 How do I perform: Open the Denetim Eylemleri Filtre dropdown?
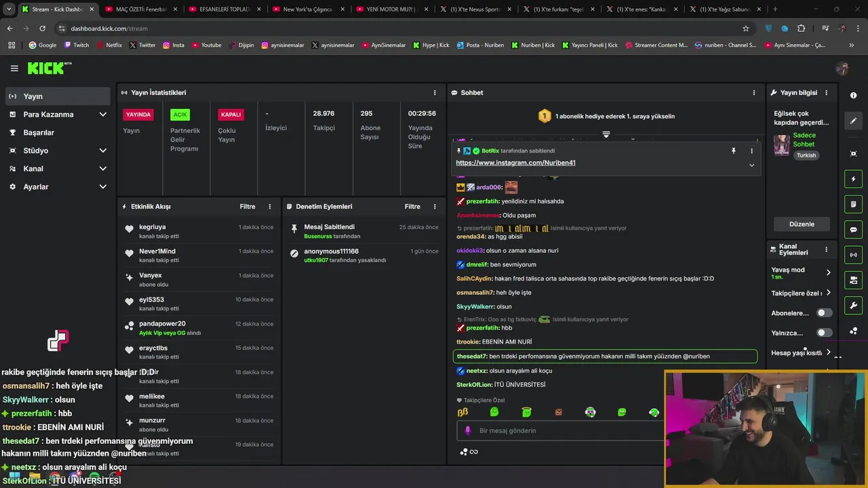(412, 206)
